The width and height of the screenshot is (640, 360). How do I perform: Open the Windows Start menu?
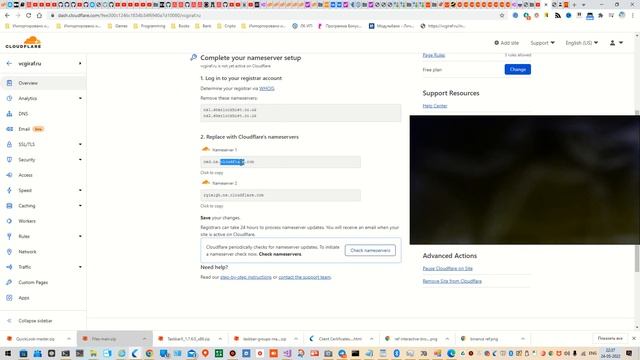coord(8,353)
